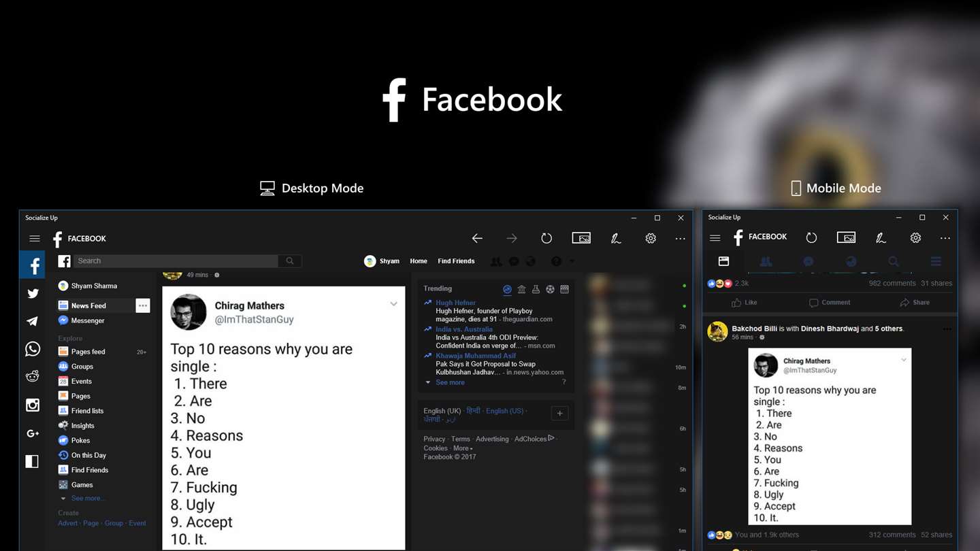Open Events in Explore list
This screenshot has width=980, height=551.
click(x=76, y=382)
